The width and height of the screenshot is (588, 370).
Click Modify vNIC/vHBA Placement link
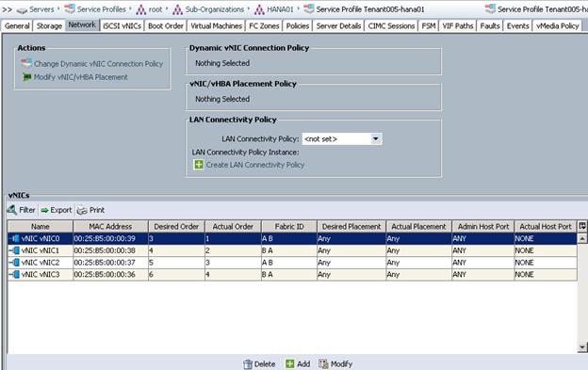coord(81,77)
